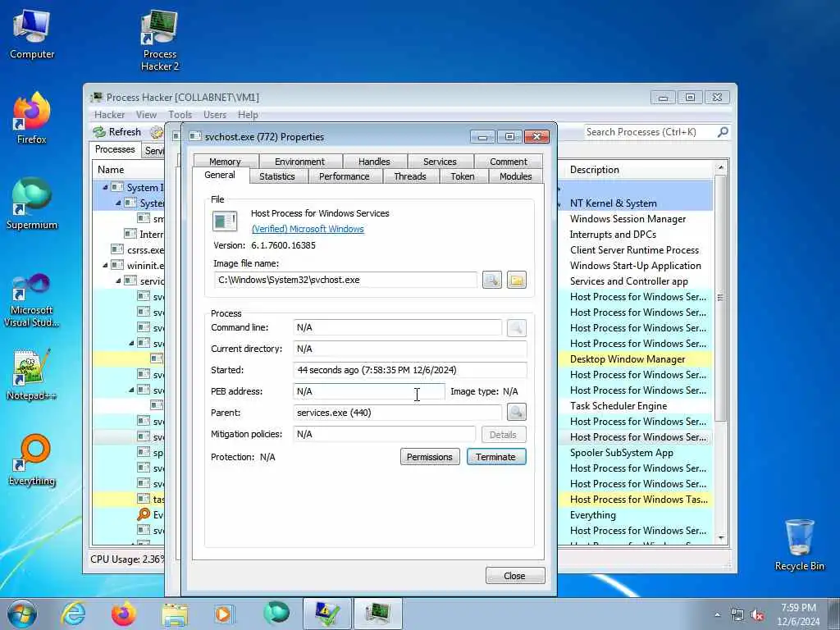Switch to the Comment tab

[509, 162]
